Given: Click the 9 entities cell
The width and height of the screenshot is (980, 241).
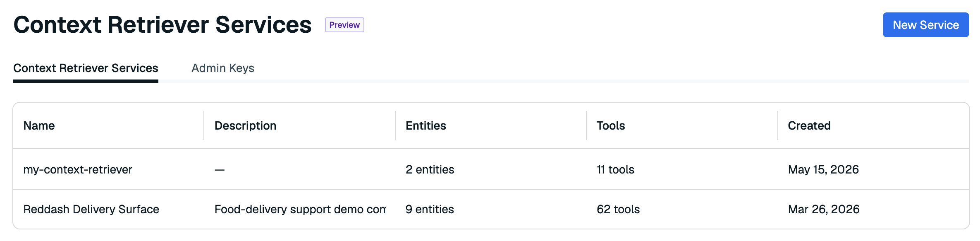Looking at the screenshot, I should click(430, 209).
